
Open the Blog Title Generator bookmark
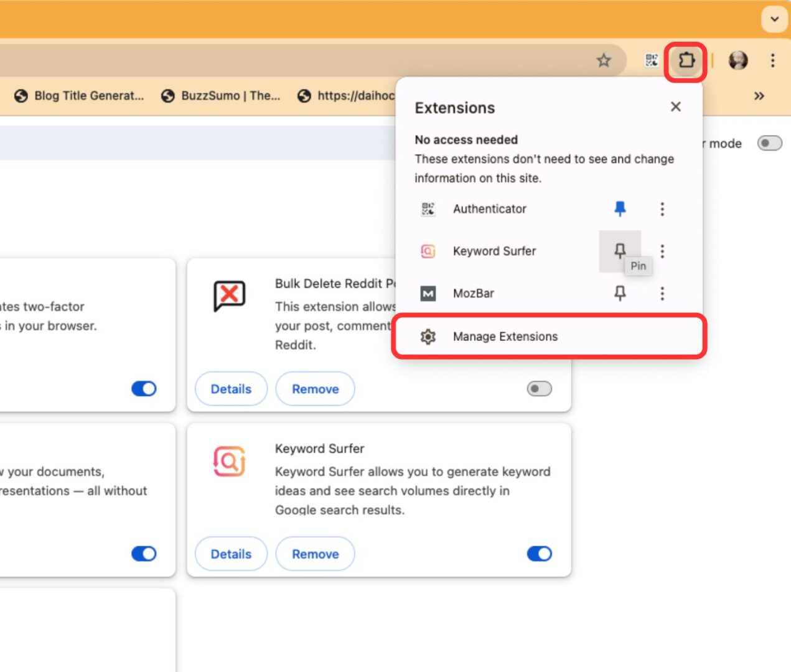(78, 96)
